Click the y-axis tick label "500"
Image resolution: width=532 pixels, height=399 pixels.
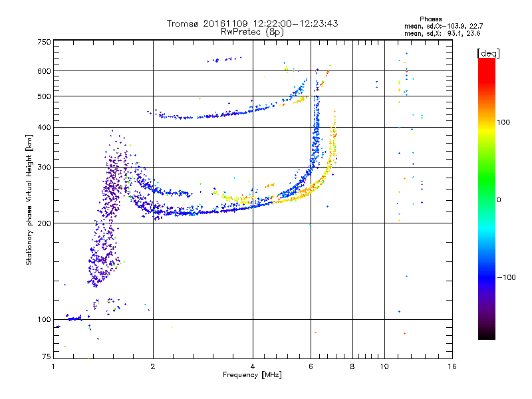tap(45, 96)
